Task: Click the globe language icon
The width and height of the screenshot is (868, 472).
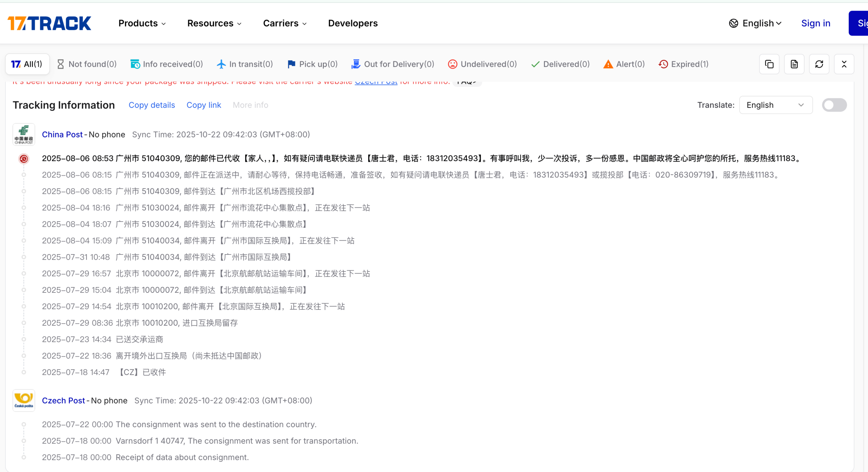Action: [x=733, y=23]
